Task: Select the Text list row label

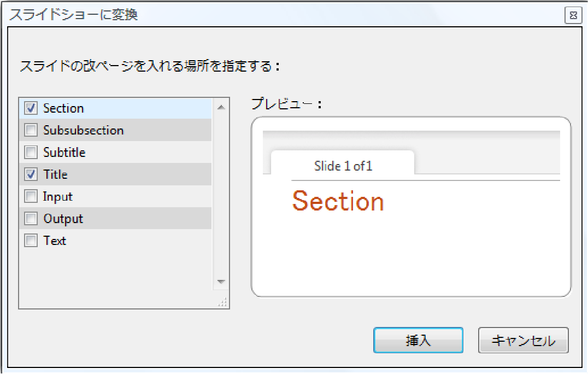Action: [55, 241]
